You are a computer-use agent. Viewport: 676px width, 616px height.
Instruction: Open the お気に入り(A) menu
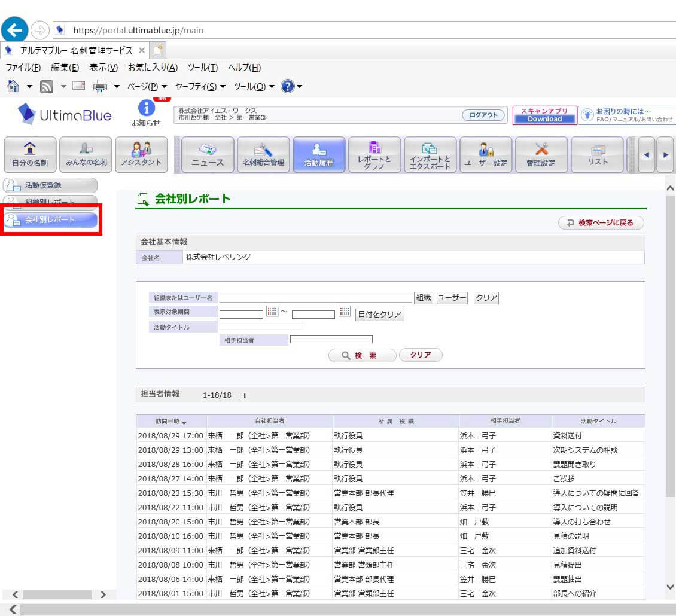pos(153,68)
